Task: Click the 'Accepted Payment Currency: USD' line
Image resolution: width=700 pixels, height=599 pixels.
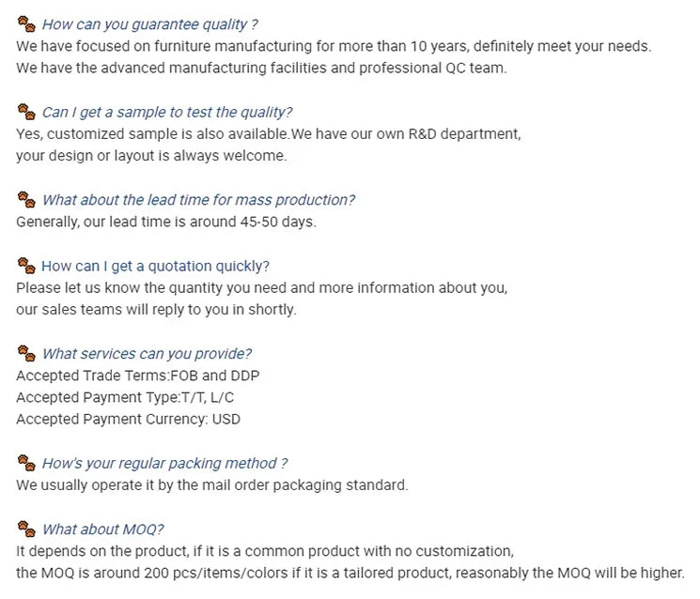Action: click(x=128, y=420)
